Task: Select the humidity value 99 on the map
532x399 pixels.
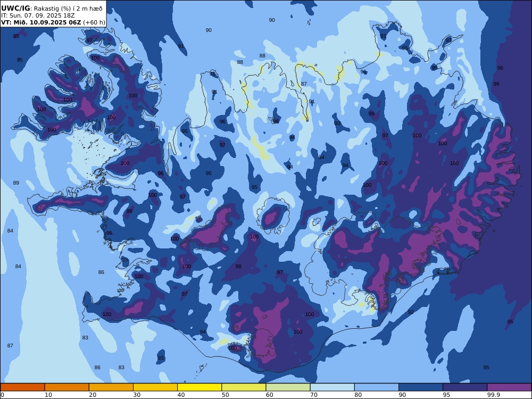Action: click(371, 114)
